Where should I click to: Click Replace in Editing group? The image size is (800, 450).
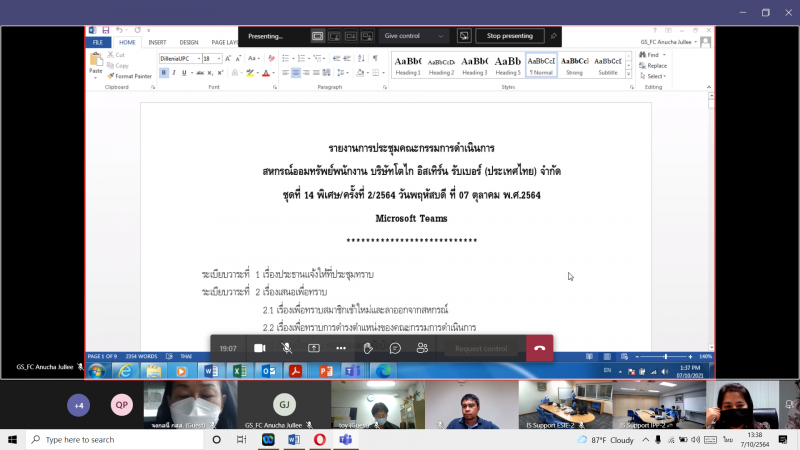click(653, 65)
